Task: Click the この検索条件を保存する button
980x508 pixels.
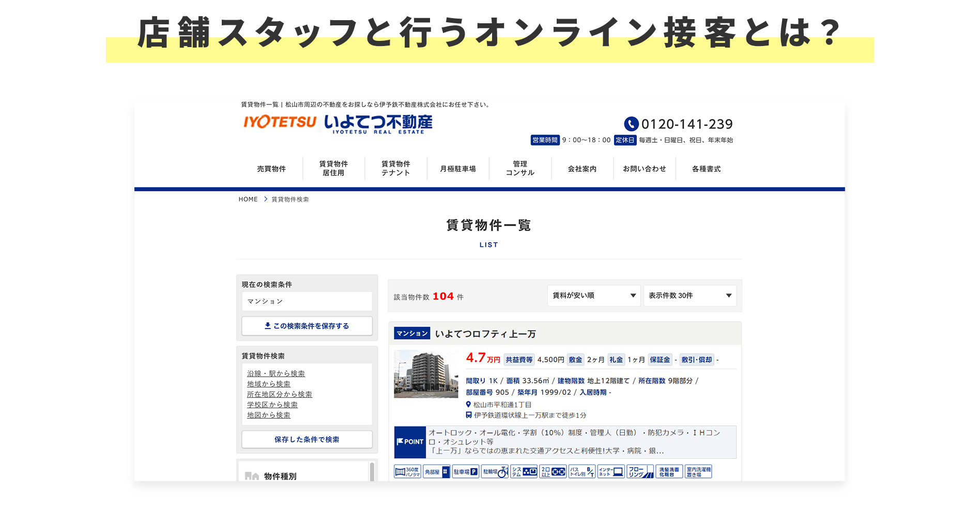Action: (307, 326)
